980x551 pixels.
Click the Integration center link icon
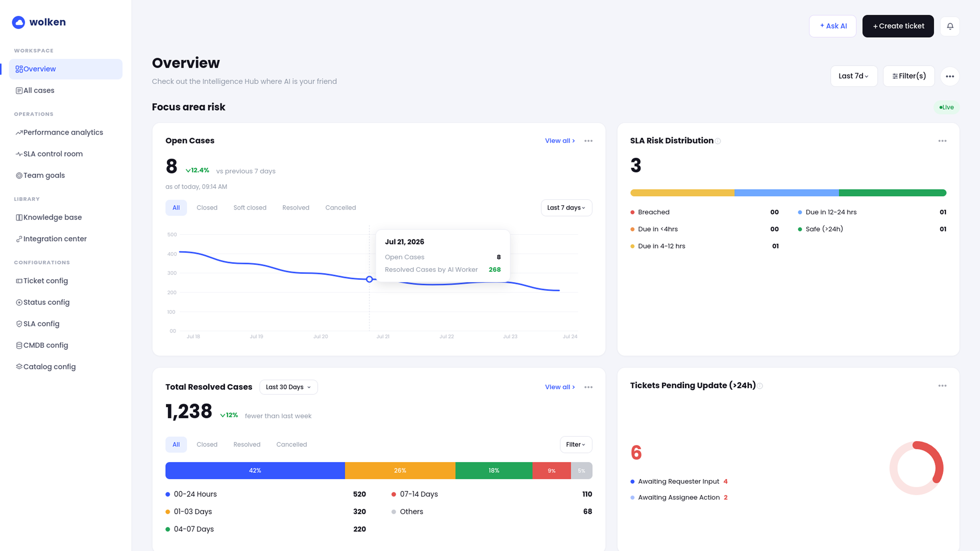tap(19, 239)
